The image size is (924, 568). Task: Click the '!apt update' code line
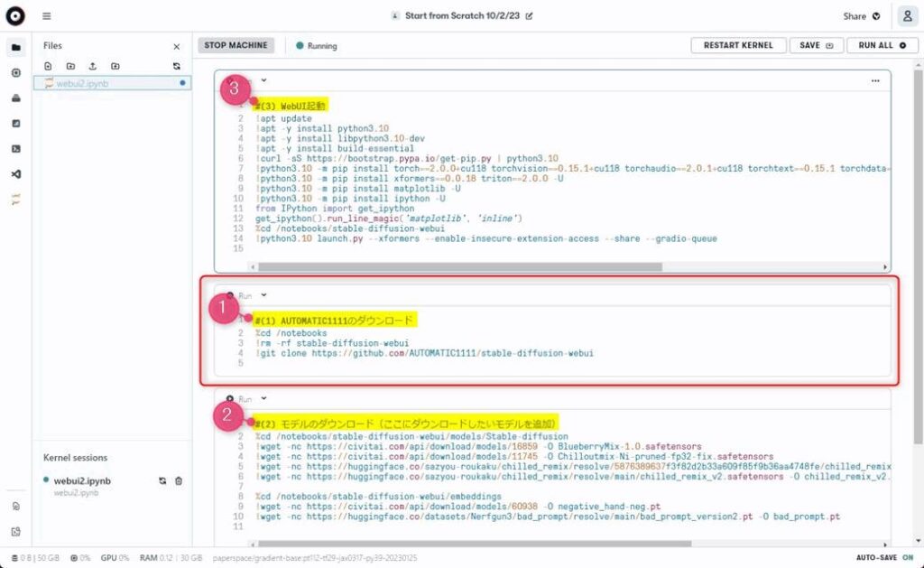283,118
